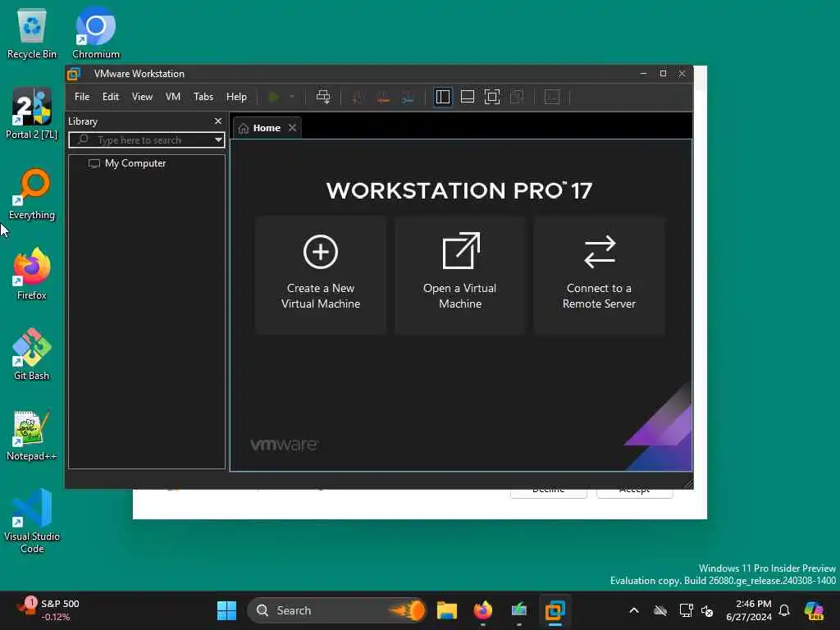Select the Everything desktop shortcut
840x630 pixels.
click(x=32, y=194)
